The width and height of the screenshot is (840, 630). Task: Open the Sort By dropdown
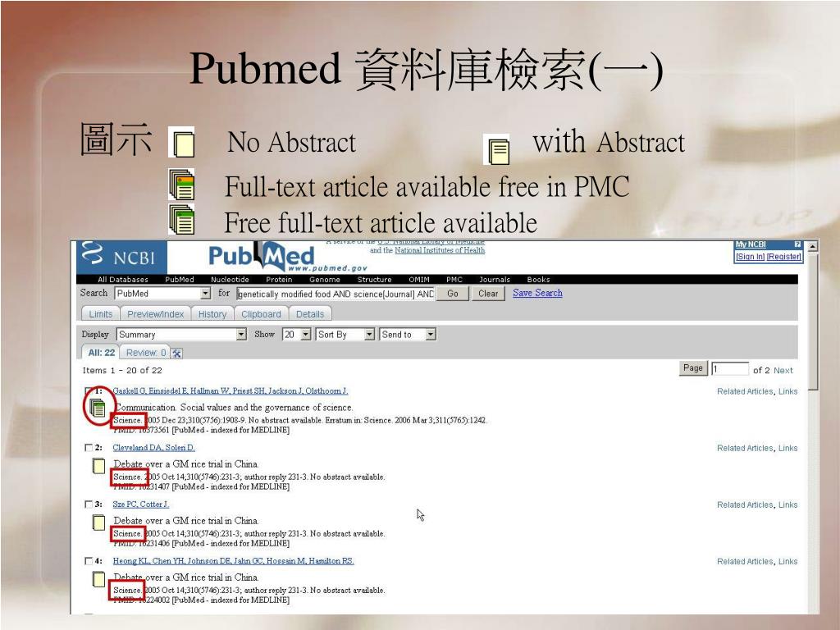click(345, 335)
